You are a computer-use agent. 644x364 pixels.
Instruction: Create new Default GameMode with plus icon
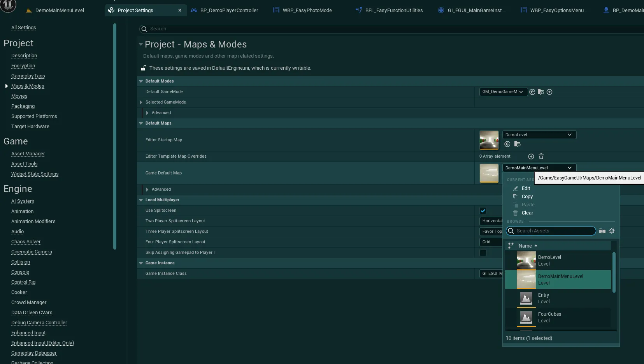[x=549, y=92]
